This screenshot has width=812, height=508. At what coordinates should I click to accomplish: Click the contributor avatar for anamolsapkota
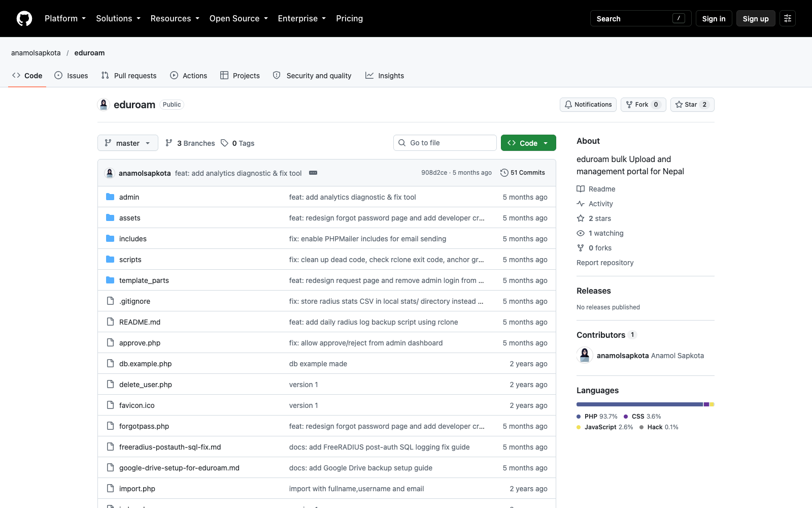585,355
